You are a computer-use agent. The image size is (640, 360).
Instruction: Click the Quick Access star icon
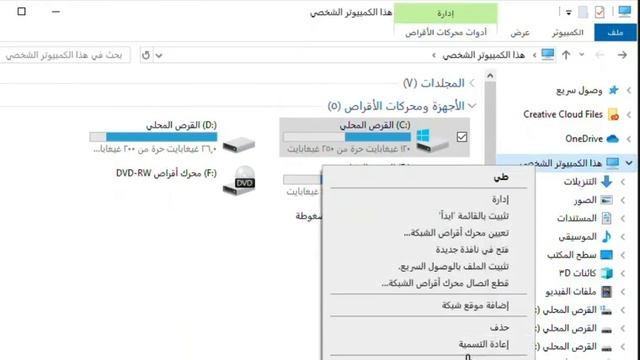pyautogui.click(x=613, y=90)
